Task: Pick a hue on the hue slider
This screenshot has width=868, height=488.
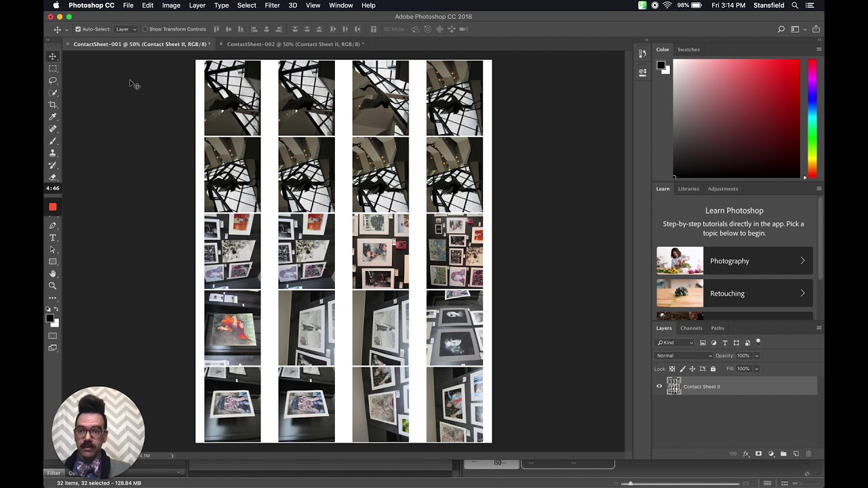Action: 812,119
